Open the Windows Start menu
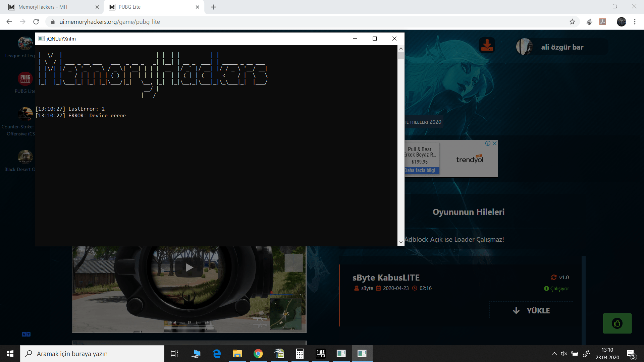 click(10, 354)
